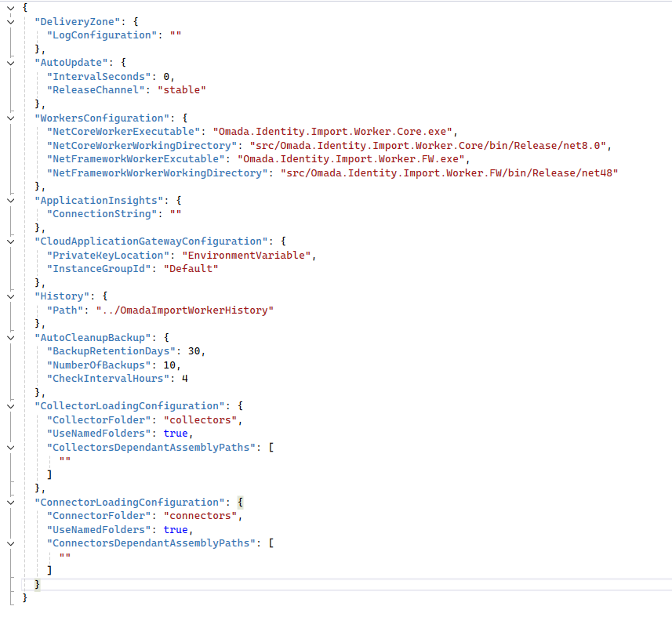
Task: Collapse the ConnectorsDependantAssemblyPaths array
Action: [x=10, y=543]
